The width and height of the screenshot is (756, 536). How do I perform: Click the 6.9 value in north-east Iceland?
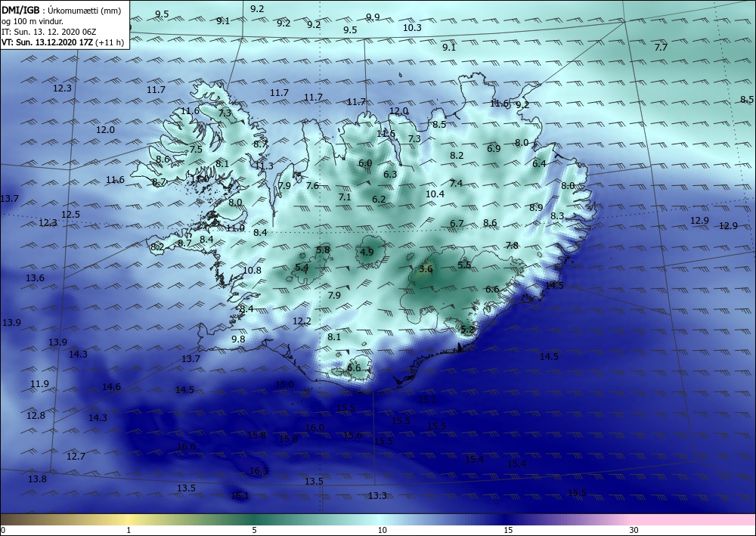point(494,148)
